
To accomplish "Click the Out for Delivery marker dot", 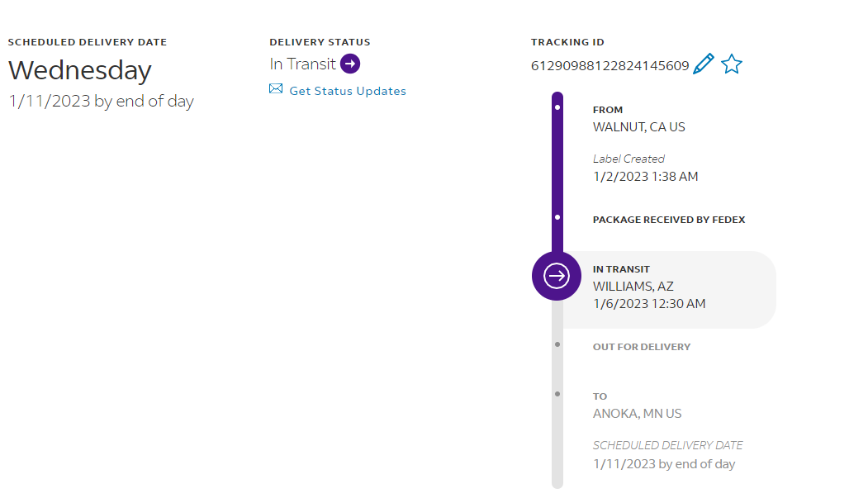I will [x=557, y=344].
